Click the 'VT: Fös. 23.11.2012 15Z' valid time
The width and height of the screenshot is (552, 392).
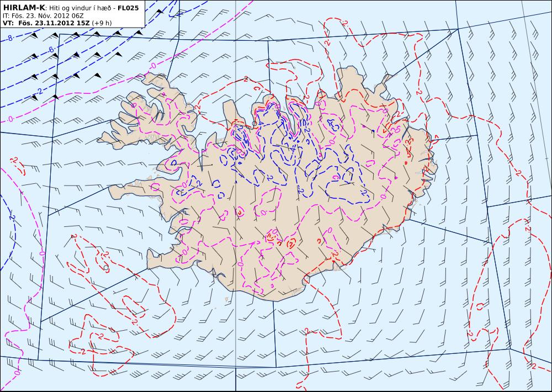click(x=46, y=23)
